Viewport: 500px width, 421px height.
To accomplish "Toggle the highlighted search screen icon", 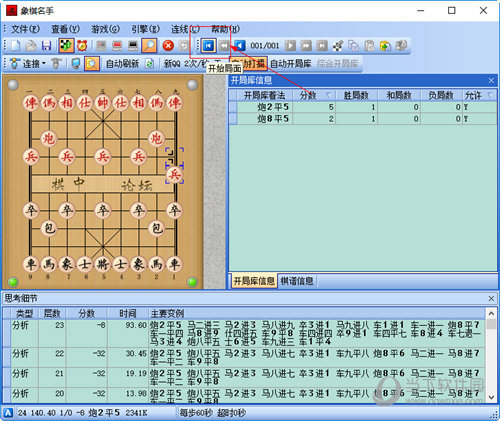I will pyautogui.click(x=92, y=63).
